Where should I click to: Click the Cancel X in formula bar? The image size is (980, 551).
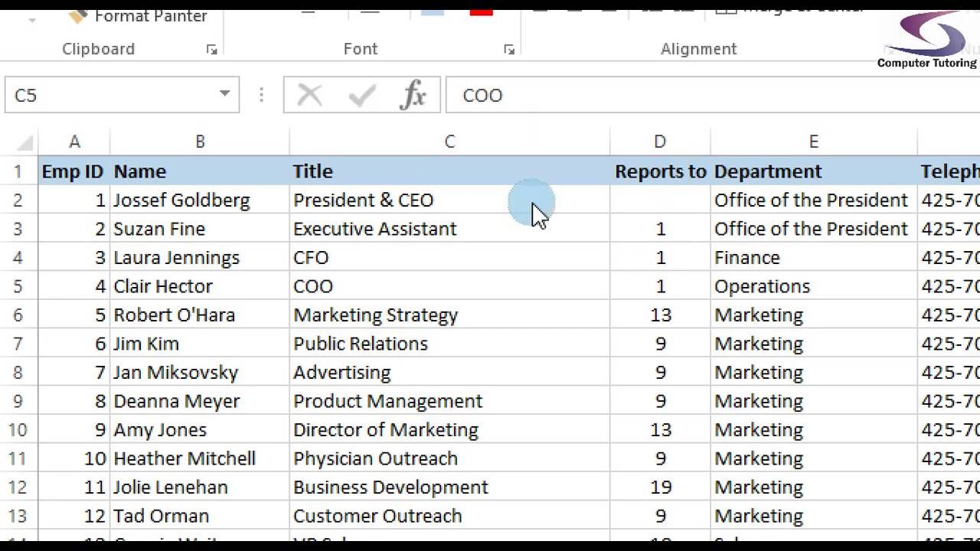point(309,96)
